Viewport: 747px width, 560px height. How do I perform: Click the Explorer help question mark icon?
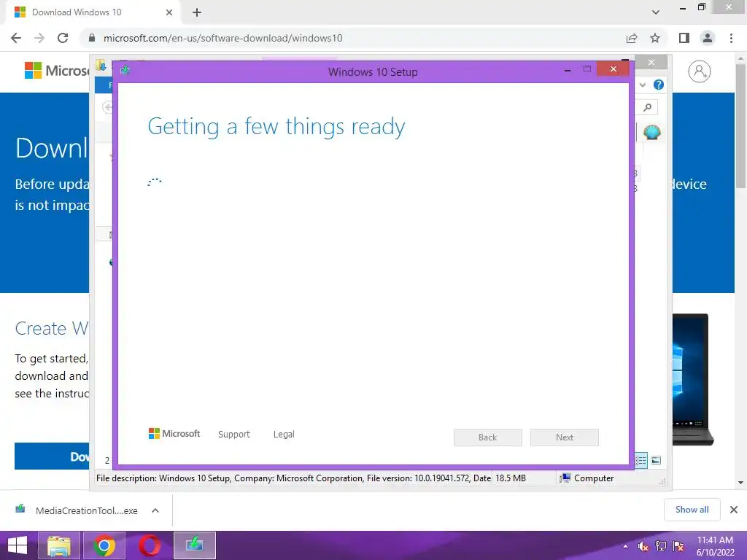click(659, 85)
